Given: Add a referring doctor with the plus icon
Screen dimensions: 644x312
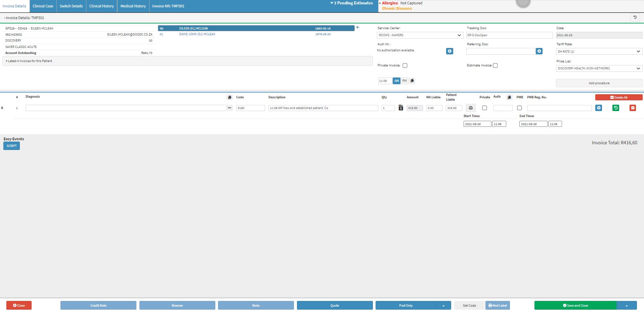Looking at the screenshot, I should click(x=539, y=51).
